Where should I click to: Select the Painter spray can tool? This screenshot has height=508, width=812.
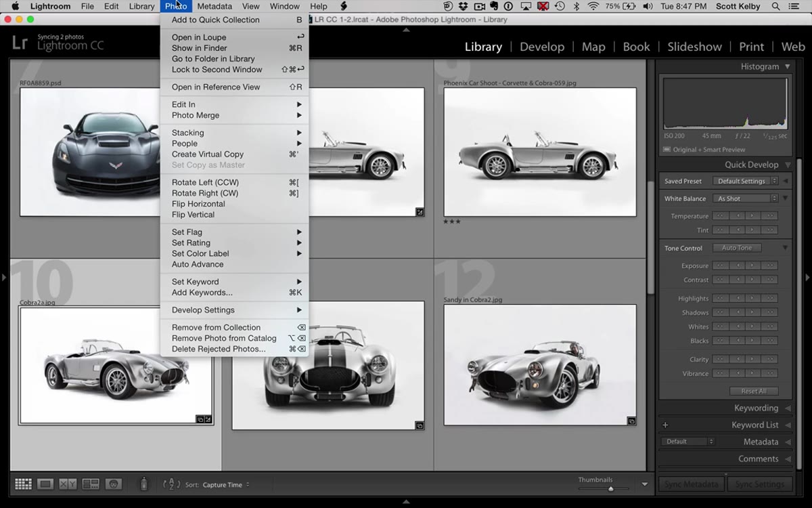pos(143,484)
